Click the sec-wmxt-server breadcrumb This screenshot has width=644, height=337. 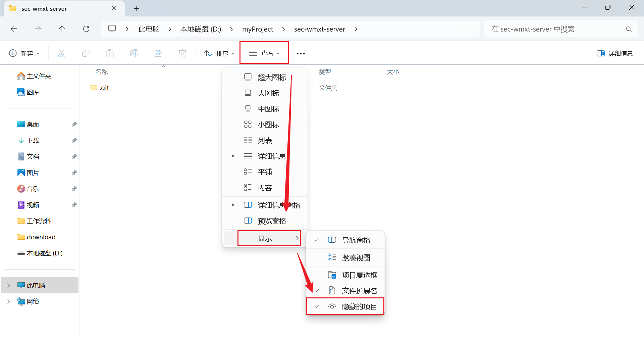(320, 29)
